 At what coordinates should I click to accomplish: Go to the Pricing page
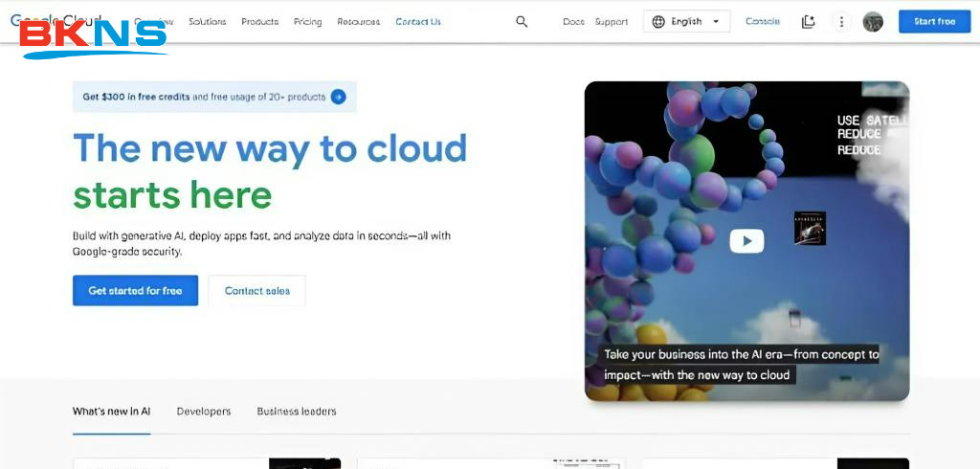click(x=307, y=22)
